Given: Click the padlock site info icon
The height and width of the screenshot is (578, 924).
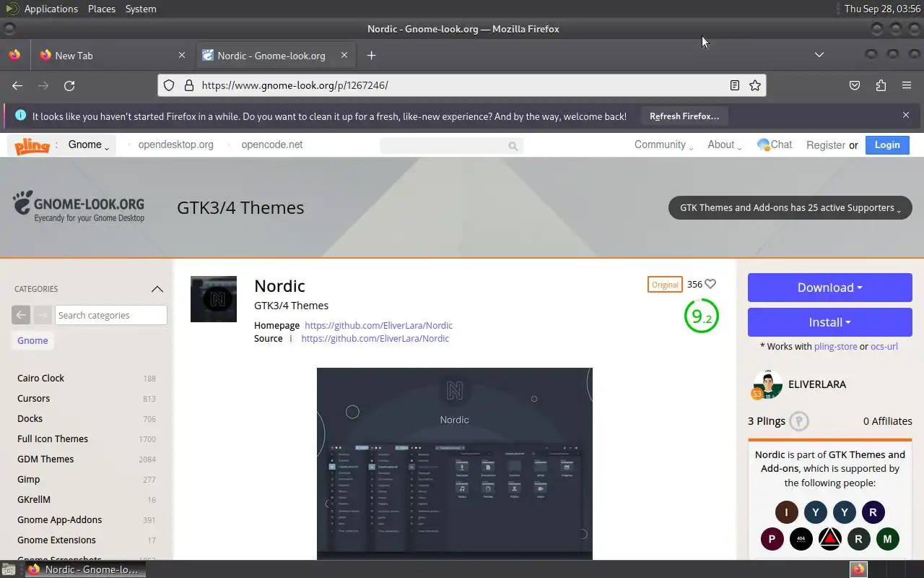Looking at the screenshot, I should pos(189,85).
